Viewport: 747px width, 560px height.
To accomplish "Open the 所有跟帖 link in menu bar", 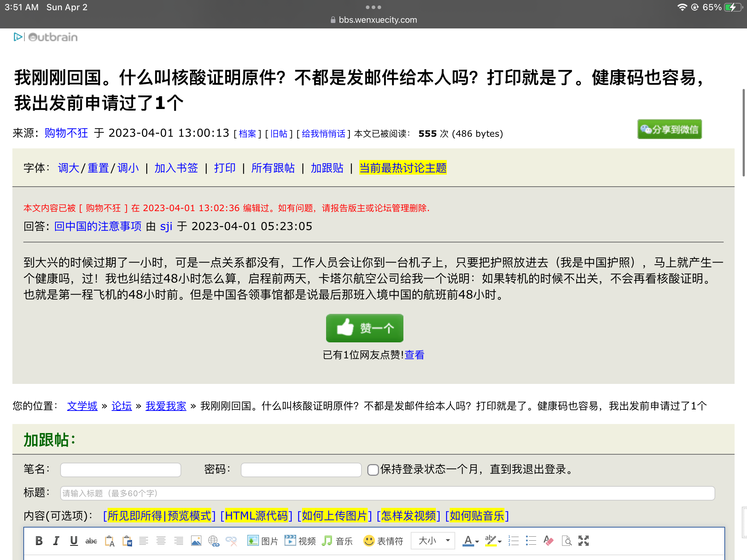I will click(273, 168).
